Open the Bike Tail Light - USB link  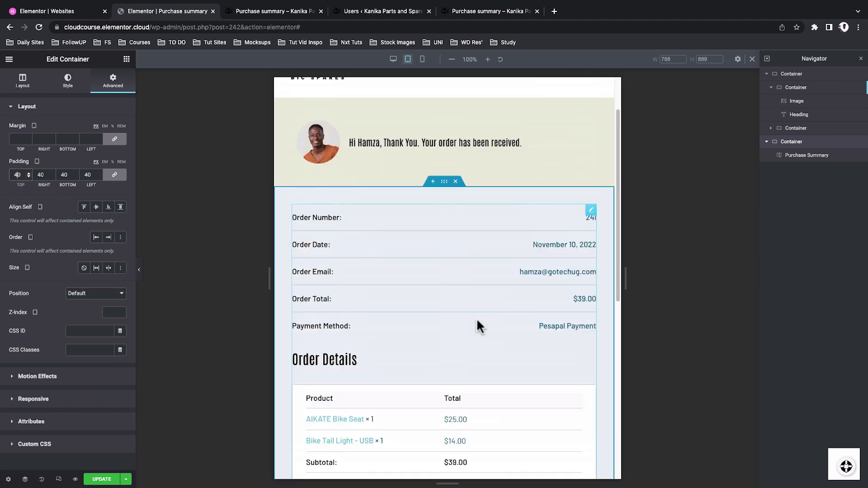click(340, 441)
